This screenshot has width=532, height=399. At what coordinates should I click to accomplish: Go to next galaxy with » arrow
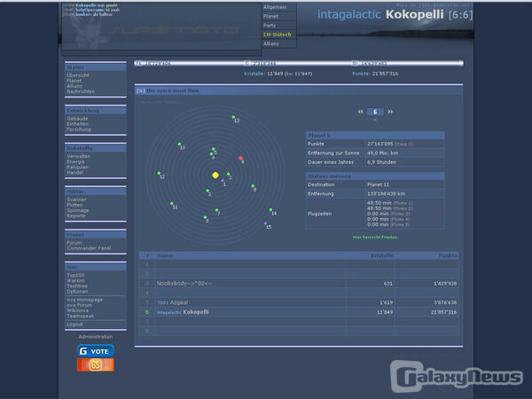coord(390,112)
